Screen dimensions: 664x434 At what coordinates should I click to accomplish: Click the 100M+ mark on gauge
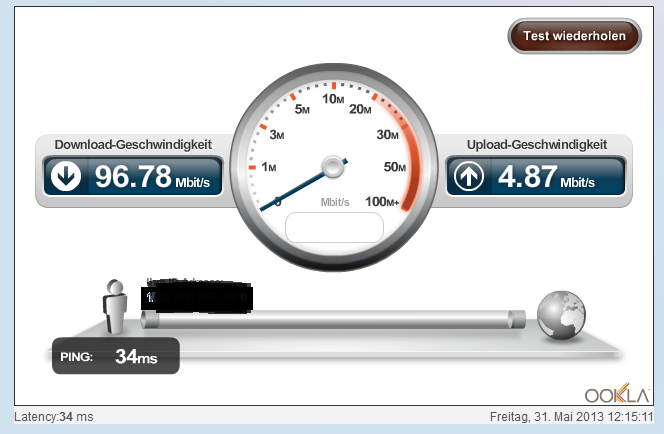click(x=382, y=202)
